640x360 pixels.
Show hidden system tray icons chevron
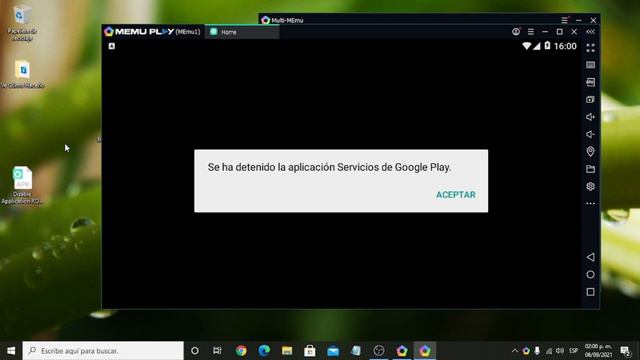click(515, 351)
